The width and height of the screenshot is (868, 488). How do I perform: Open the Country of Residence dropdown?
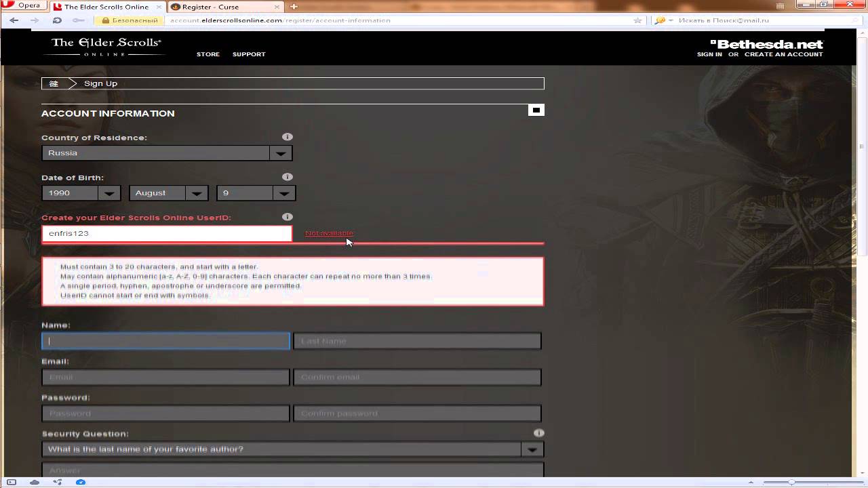coord(167,153)
